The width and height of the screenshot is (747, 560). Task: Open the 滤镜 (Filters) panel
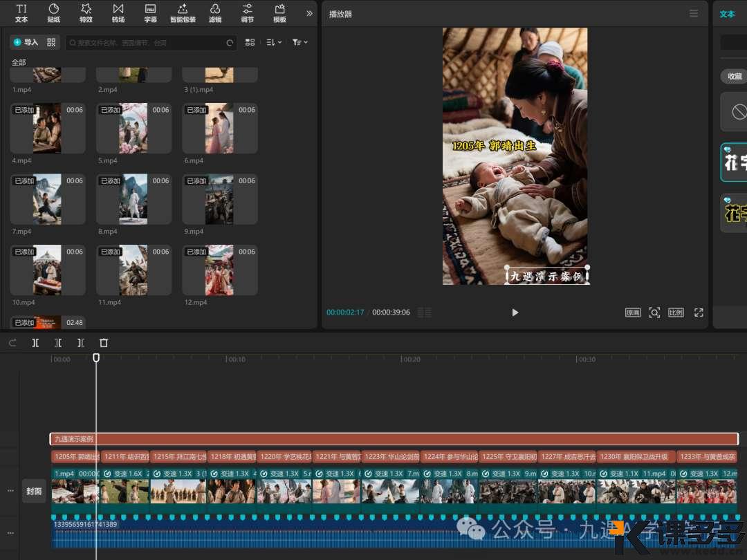click(215, 12)
